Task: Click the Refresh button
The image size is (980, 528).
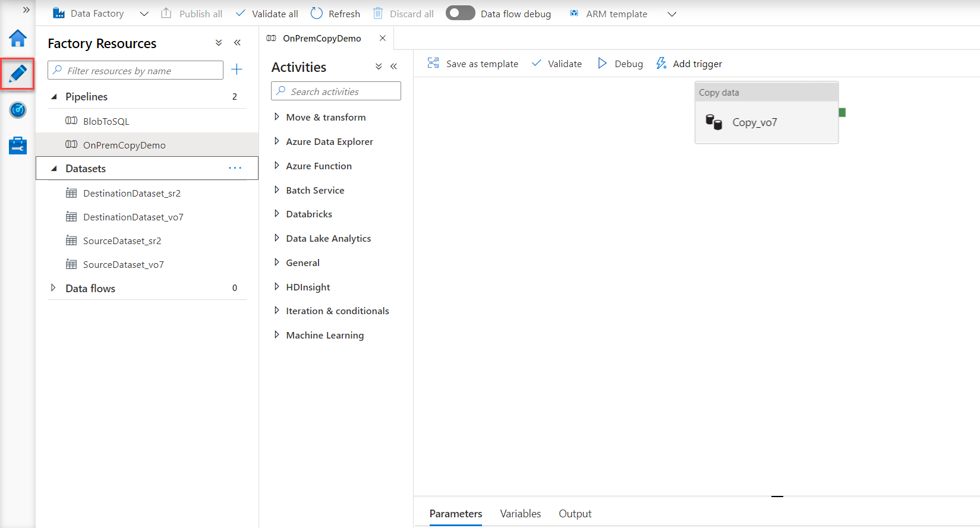Action: tap(336, 14)
